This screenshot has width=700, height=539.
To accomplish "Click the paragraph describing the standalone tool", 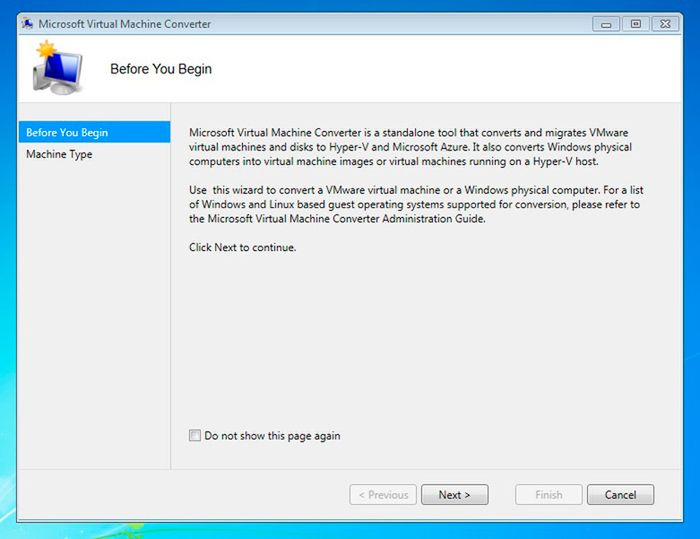I will pos(410,147).
